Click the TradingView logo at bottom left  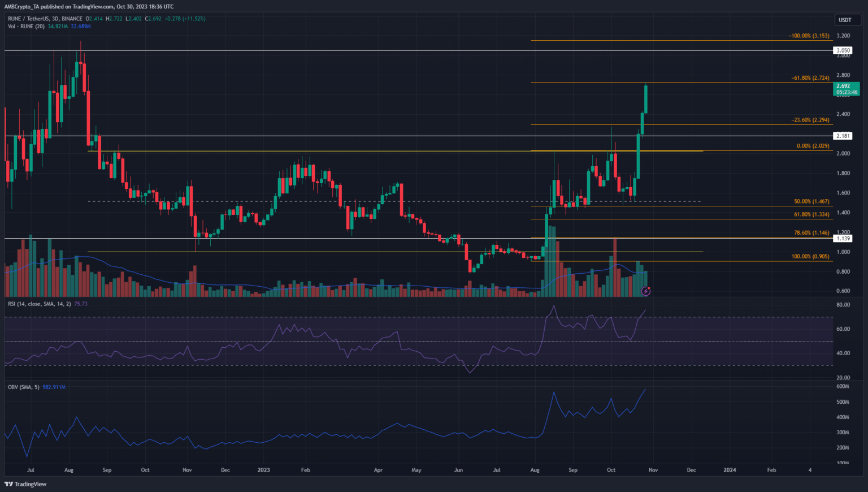point(25,484)
